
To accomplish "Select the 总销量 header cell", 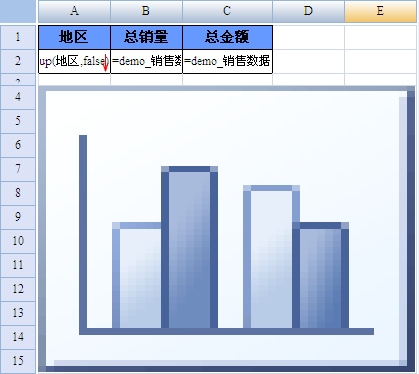I will [146, 37].
